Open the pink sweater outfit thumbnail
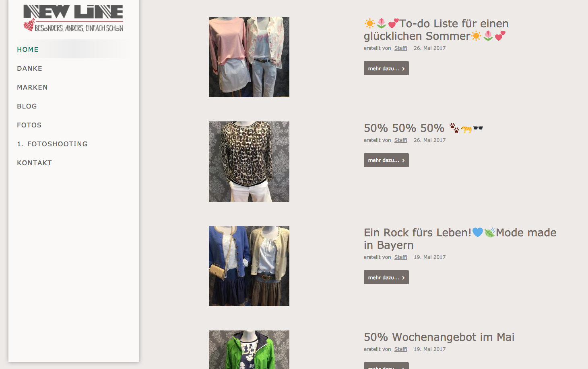This screenshot has height=369, width=588. click(x=249, y=57)
